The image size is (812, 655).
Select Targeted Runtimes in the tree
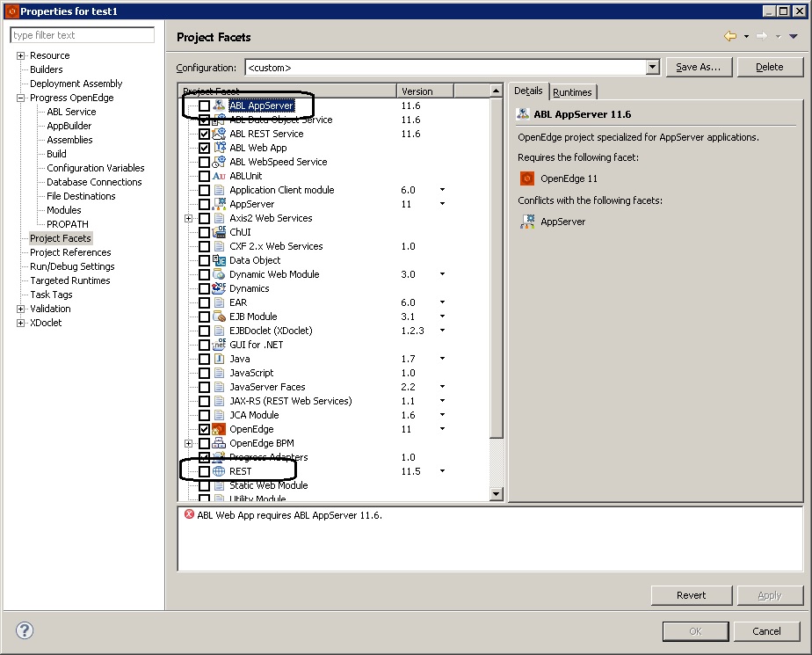pyautogui.click(x=70, y=280)
